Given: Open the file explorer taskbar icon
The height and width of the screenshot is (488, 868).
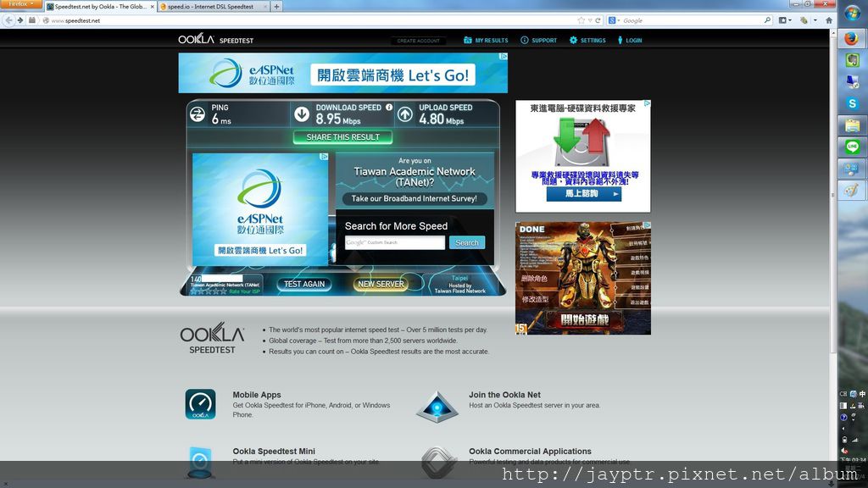Looking at the screenshot, I should pyautogui.click(x=852, y=125).
